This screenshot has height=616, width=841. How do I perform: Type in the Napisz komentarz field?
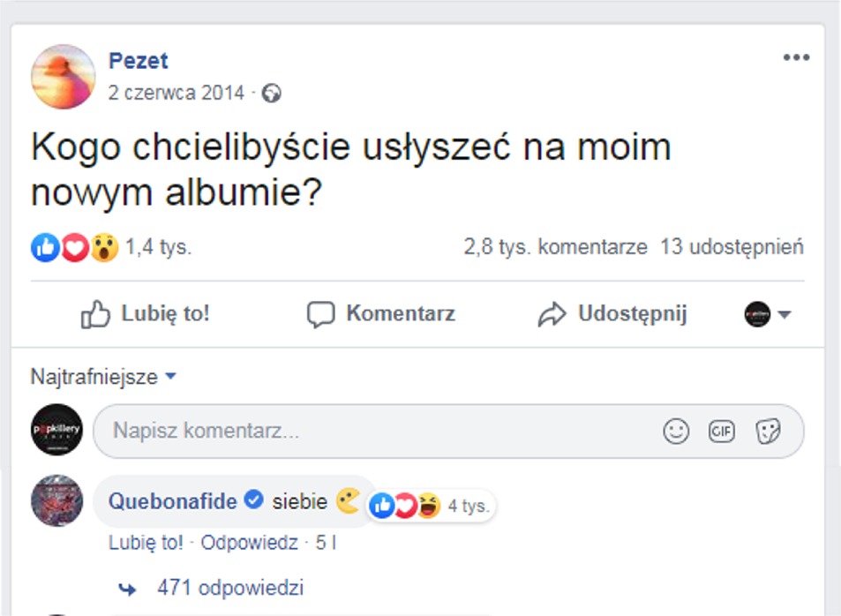click(x=379, y=432)
